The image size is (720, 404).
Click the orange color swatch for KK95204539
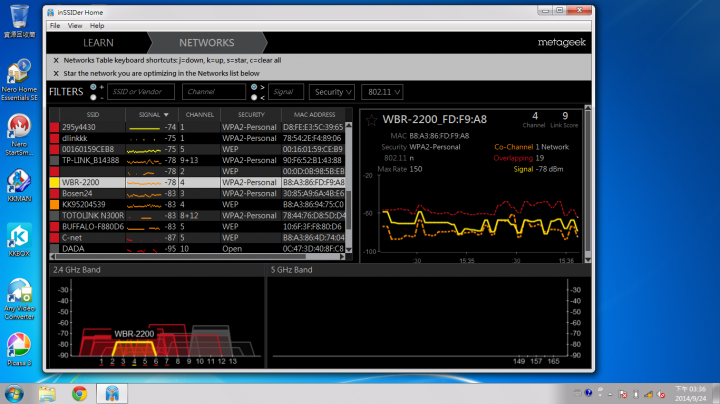[x=54, y=204]
